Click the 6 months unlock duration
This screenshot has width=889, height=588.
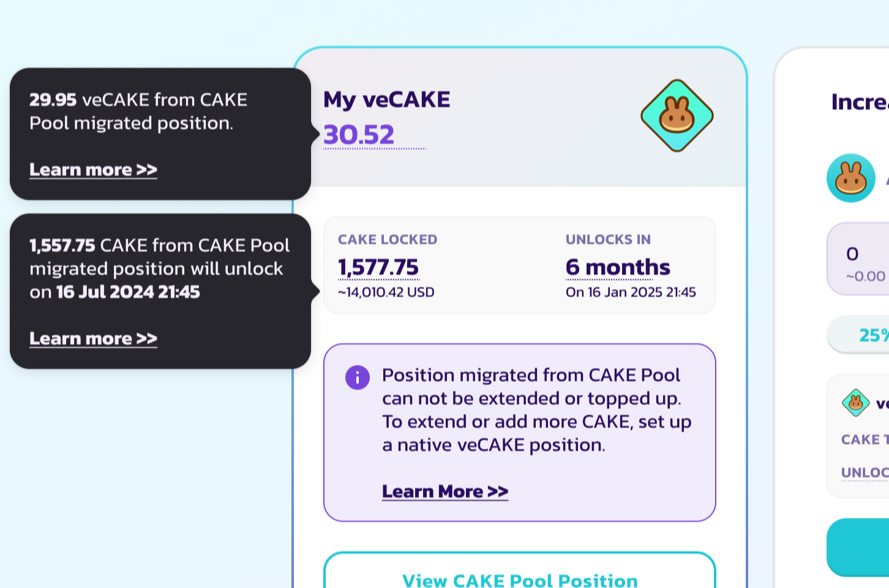(x=618, y=267)
